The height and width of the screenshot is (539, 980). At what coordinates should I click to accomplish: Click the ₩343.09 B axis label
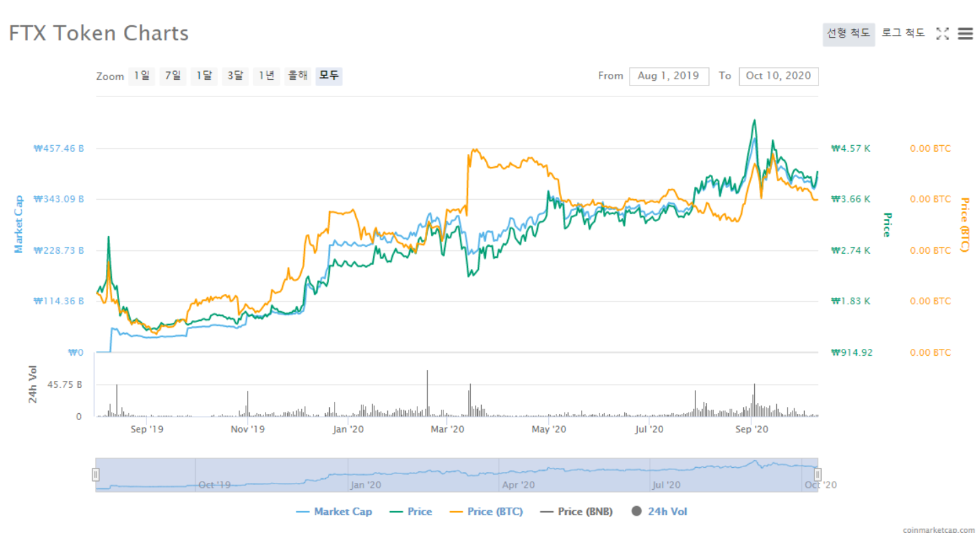coord(59,199)
